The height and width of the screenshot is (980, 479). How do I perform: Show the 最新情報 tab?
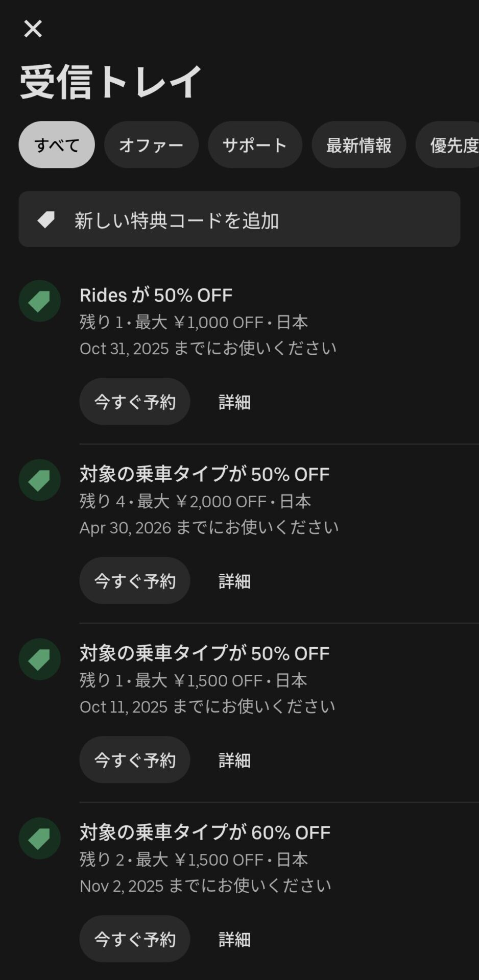(x=358, y=145)
